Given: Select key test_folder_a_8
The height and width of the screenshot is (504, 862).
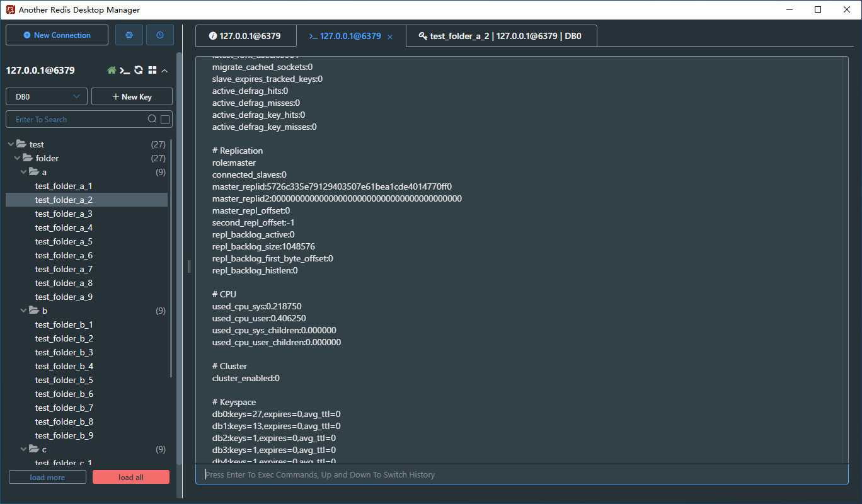Looking at the screenshot, I should [x=86, y=283].
